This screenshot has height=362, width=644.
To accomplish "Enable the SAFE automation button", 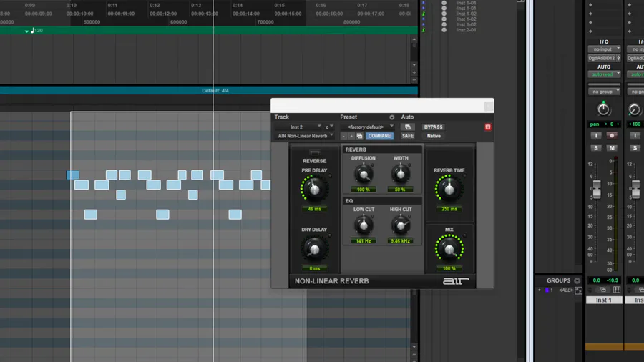I will (x=407, y=136).
